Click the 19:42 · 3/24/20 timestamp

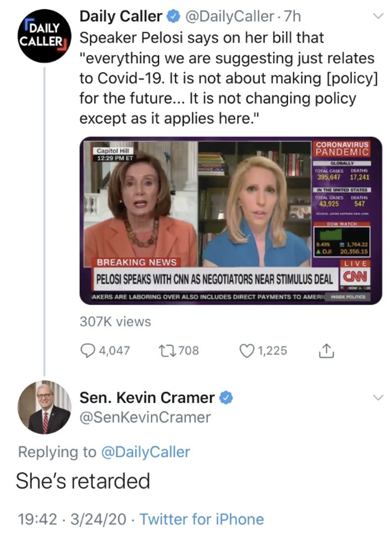coord(72,519)
